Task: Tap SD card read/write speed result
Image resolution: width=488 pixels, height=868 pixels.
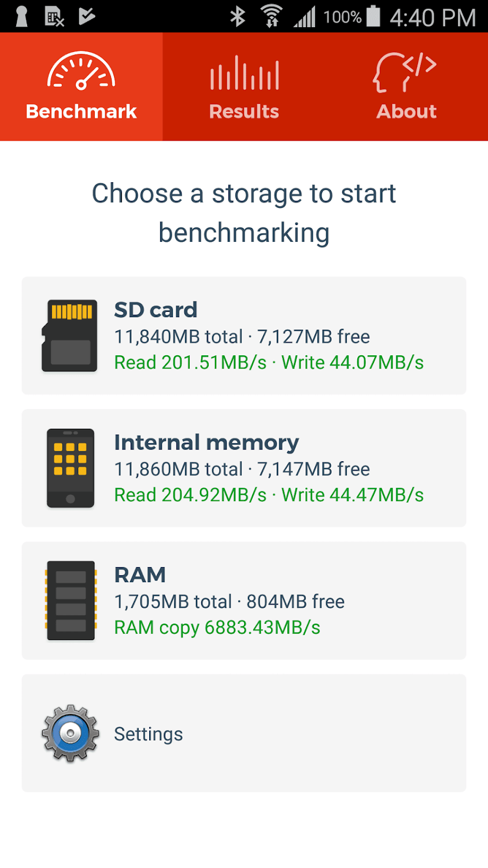Action: (x=269, y=363)
